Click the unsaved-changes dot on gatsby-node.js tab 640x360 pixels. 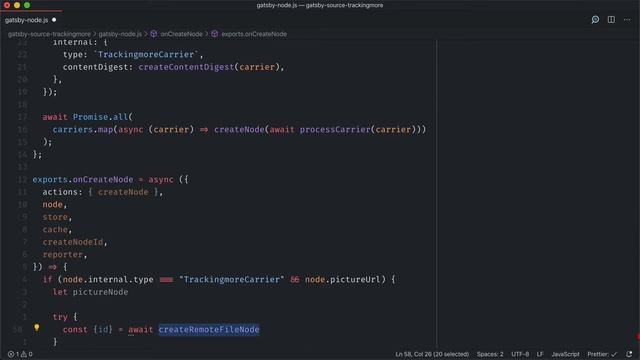[54, 20]
